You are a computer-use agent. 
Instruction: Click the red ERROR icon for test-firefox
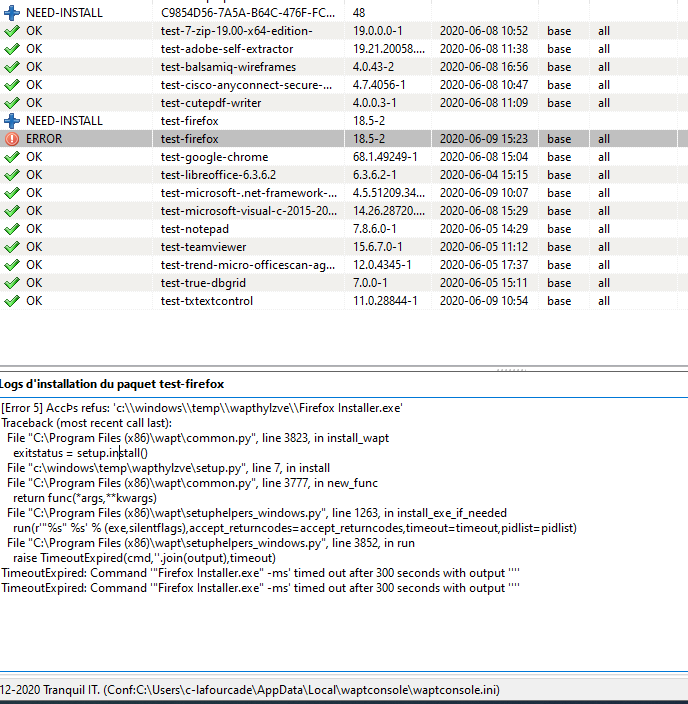tap(12, 139)
